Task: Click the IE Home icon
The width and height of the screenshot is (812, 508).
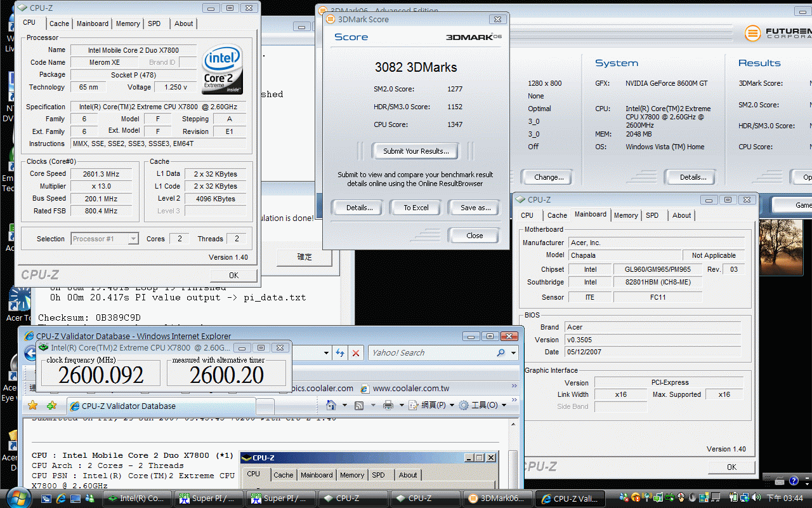Action: click(x=331, y=405)
